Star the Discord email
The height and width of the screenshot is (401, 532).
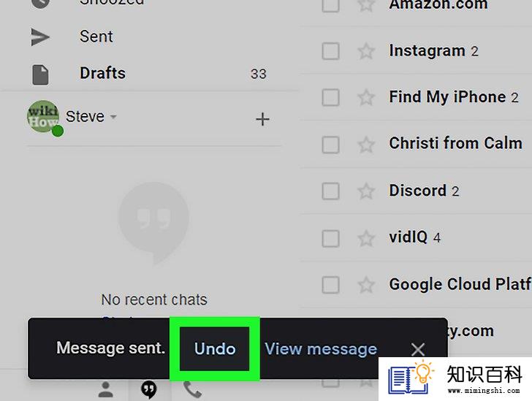coord(366,191)
